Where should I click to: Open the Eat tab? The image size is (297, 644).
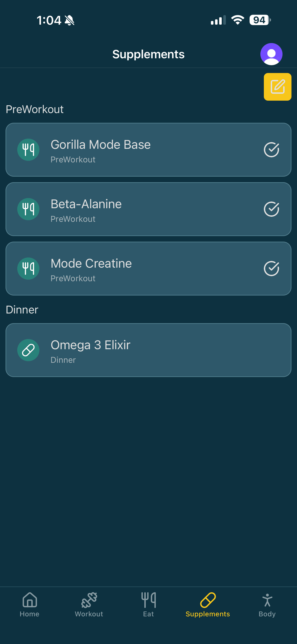148,605
